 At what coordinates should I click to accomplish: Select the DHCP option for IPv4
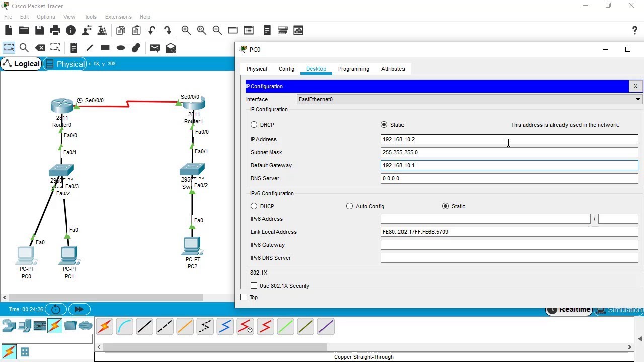(254, 125)
